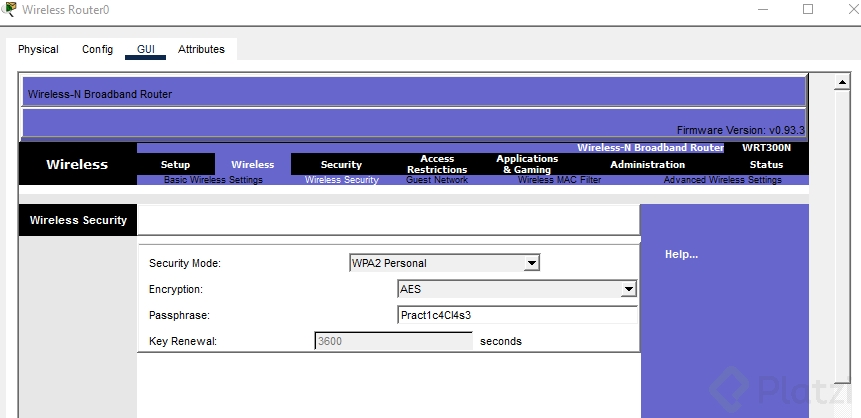
Task: Click the seconds unit text
Action: (x=501, y=341)
